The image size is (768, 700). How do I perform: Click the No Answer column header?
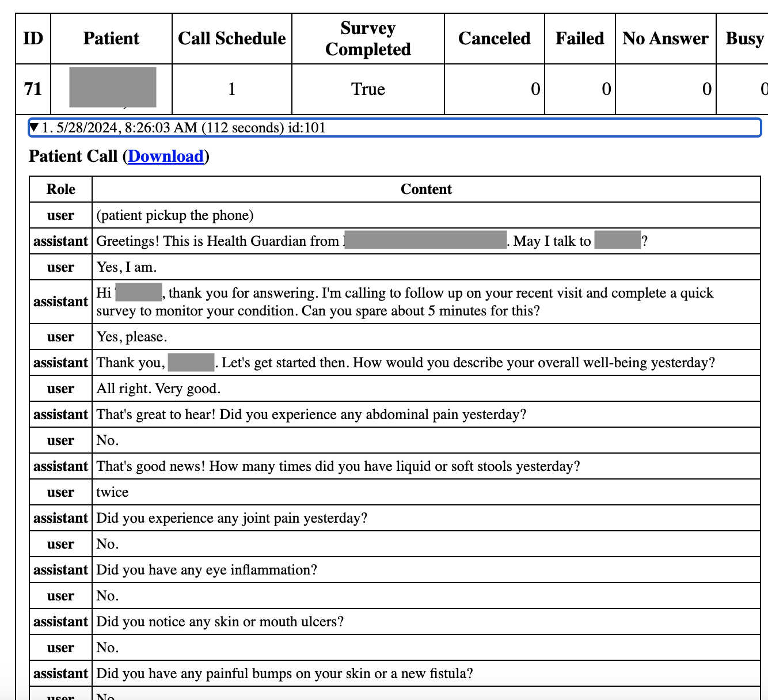[666, 39]
